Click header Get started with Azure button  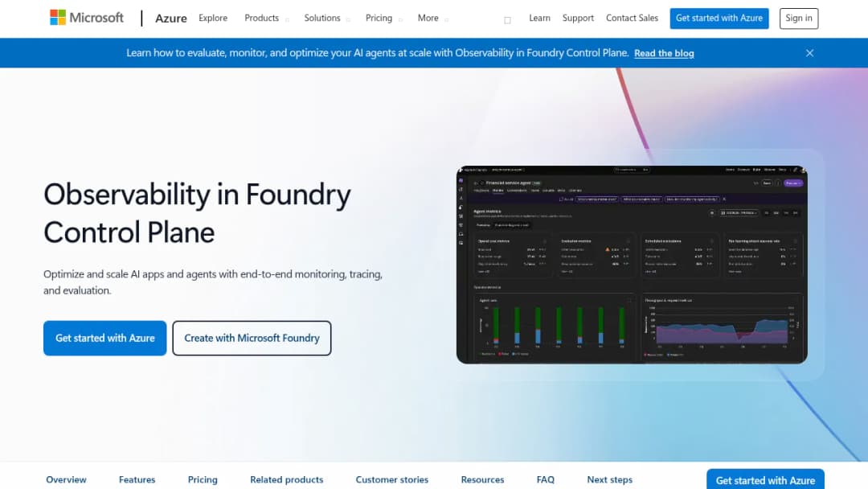pos(719,18)
